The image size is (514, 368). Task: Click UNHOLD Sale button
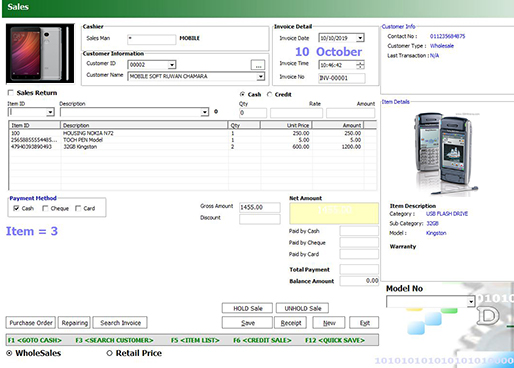(303, 308)
